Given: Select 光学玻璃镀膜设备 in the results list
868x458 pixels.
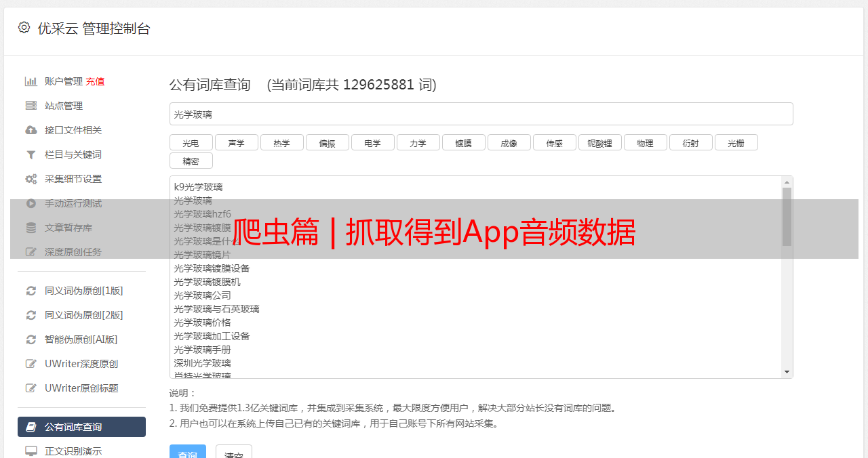Looking at the screenshot, I should point(212,268).
